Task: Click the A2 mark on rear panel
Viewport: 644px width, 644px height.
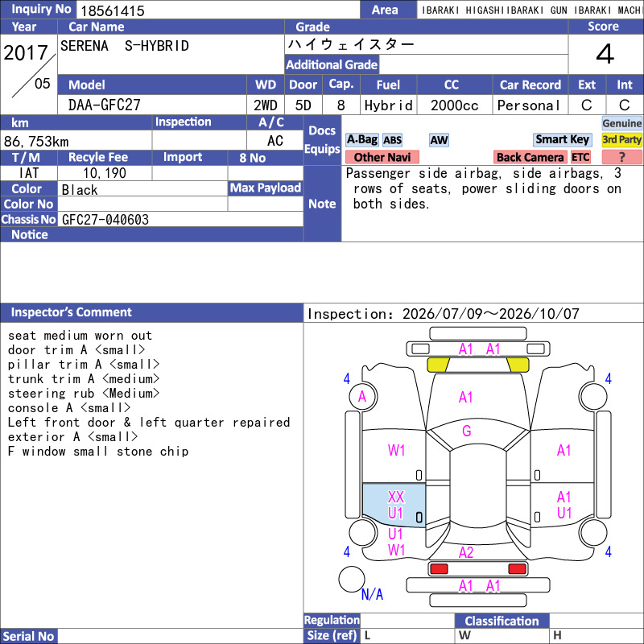Action: point(466,552)
